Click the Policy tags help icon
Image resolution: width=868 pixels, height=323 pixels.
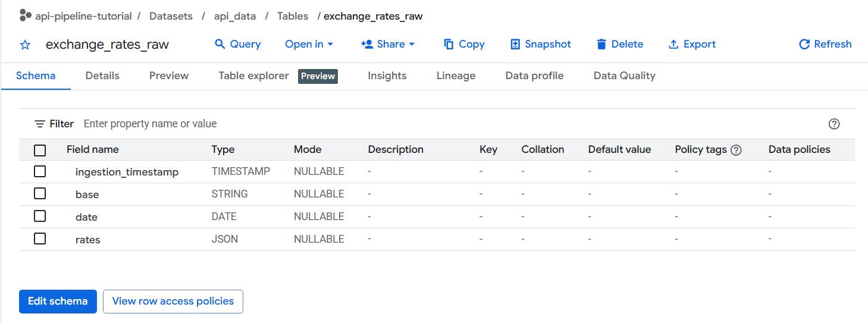tap(736, 150)
